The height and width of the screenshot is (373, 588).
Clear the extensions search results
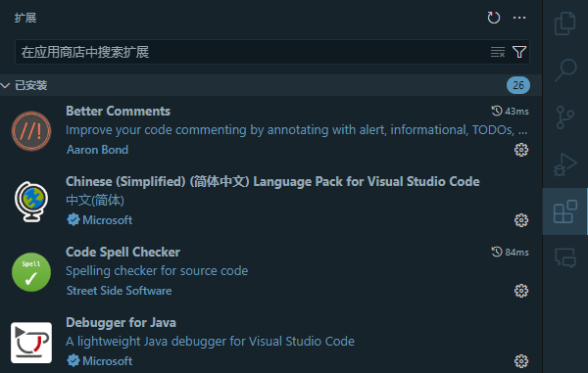pos(498,52)
